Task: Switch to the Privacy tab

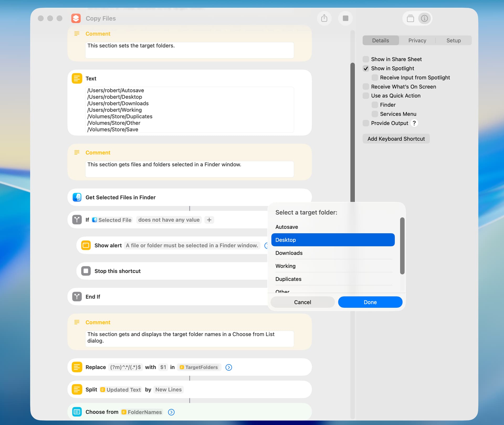Action: coord(417,40)
